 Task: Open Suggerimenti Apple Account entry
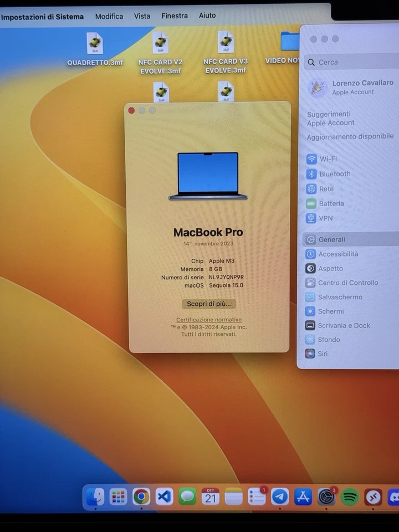[331, 119]
